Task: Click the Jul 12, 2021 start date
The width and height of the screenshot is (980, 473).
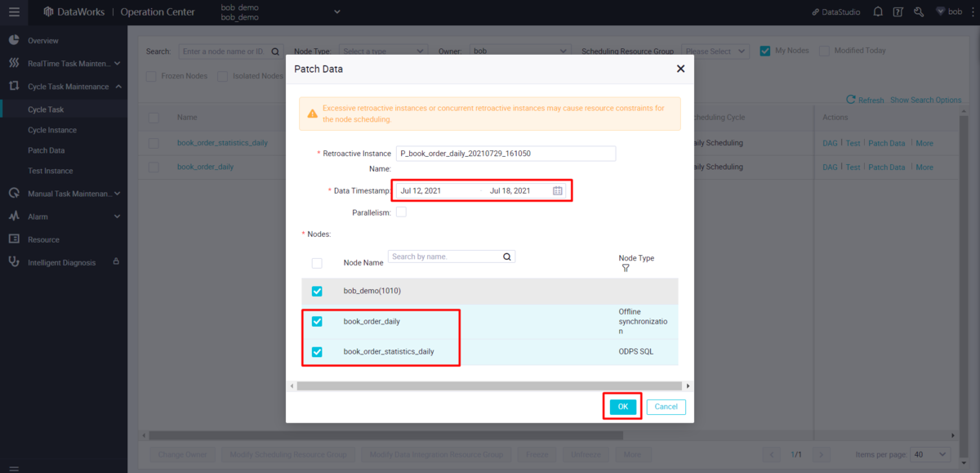Action: point(421,190)
